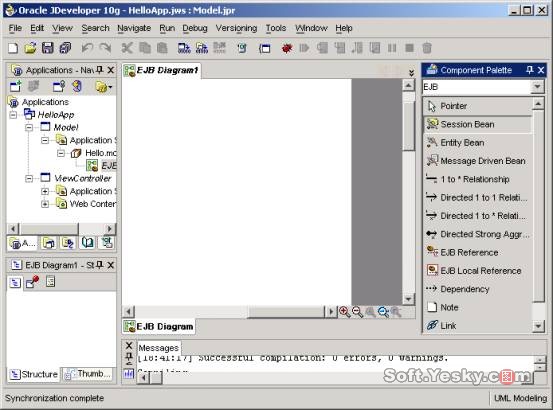Select 1 to * Relationship palette item

coord(478,179)
